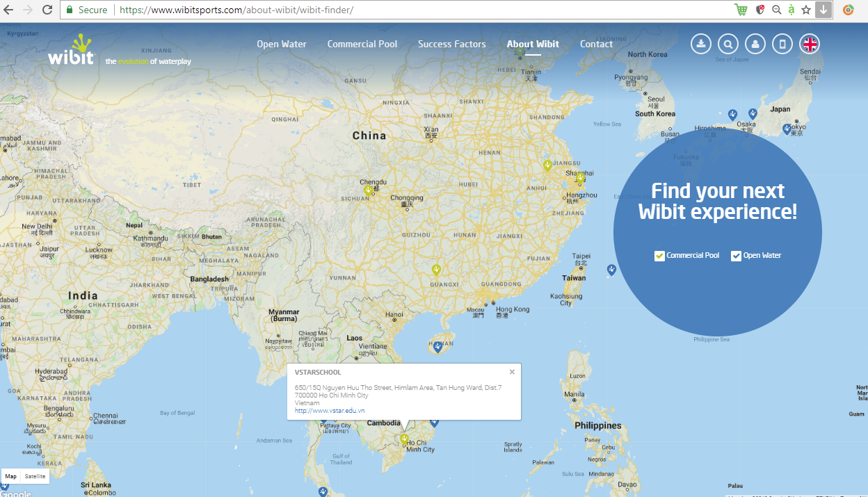Click 'the evolution of waterplay' tagline
Screen dimensions: 868x497
(x=148, y=61)
